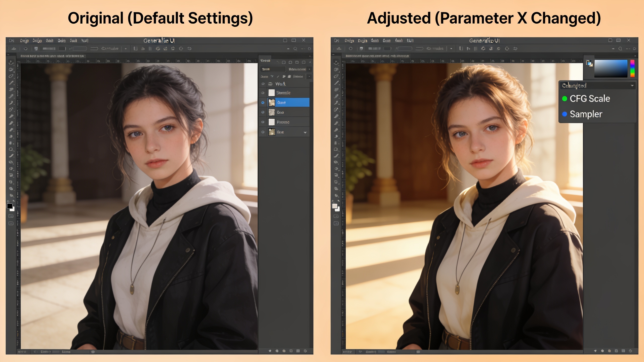Toggle visibility of the Wo±k layer group
Image resolution: width=644 pixels, height=362 pixels.
pyautogui.click(x=263, y=84)
